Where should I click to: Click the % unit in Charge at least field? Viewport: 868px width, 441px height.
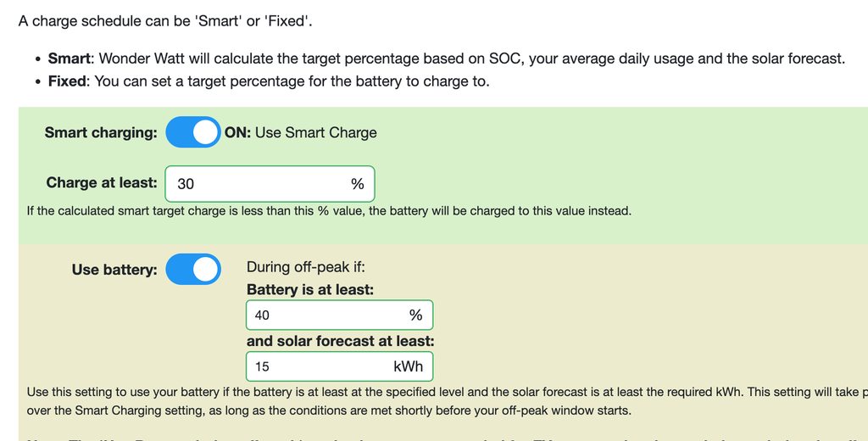357,183
